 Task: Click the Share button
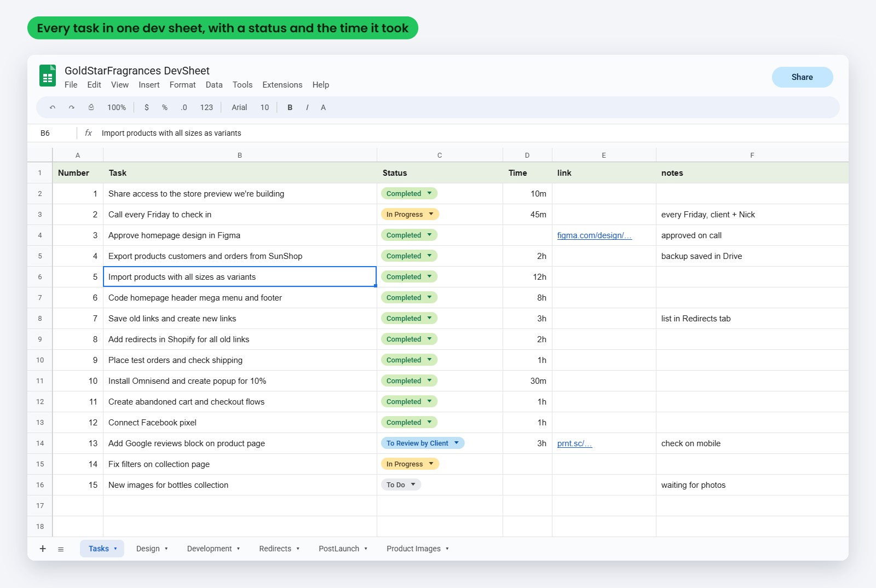coord(802,77)
